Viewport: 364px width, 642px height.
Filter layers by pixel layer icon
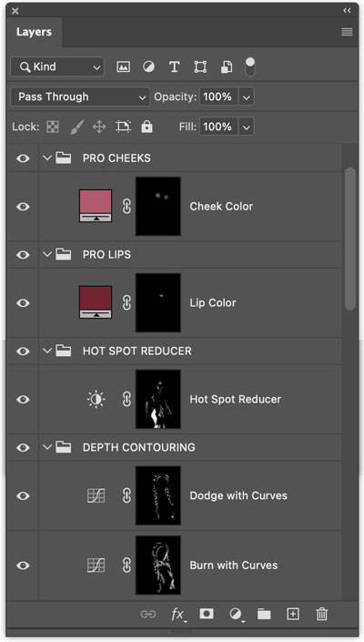tap(123, 66)
